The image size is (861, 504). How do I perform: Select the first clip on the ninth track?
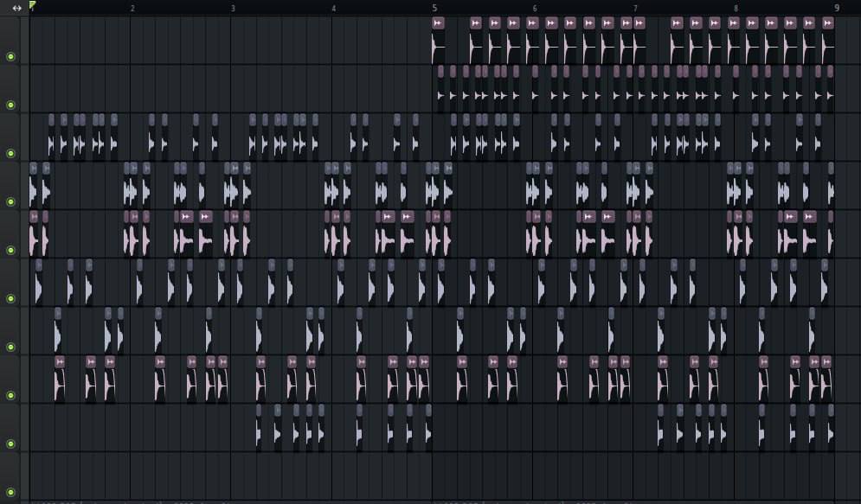(x=259, y=427)
